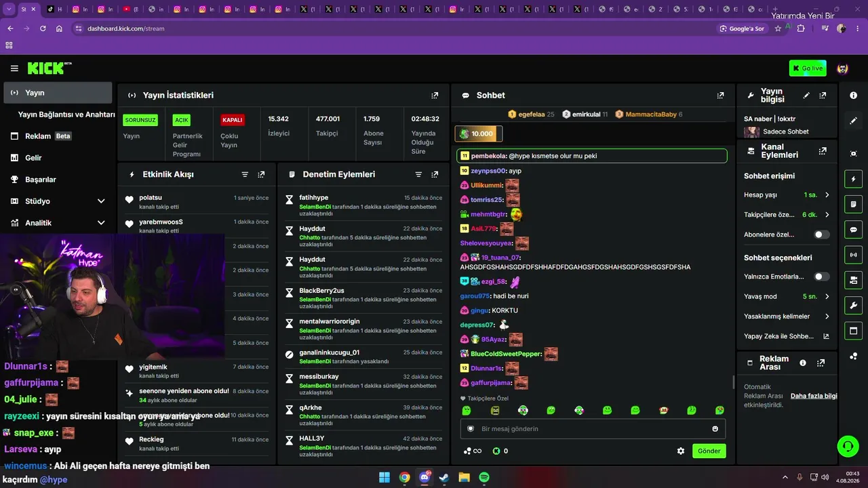Viewport: 868px width, 488px height.
Task: Open Yapay Zeka ile Sohbet external link
Action: [826, 336]
